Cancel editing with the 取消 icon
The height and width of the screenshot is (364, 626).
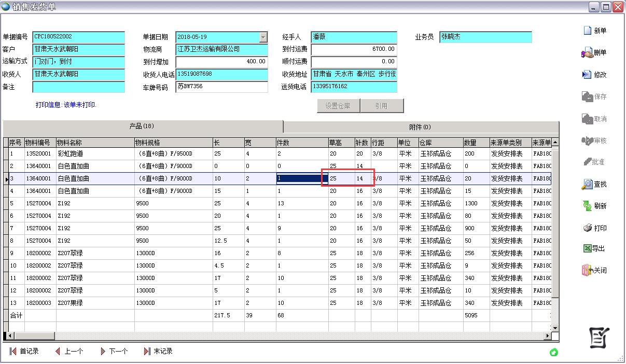(x=596, y=118)
